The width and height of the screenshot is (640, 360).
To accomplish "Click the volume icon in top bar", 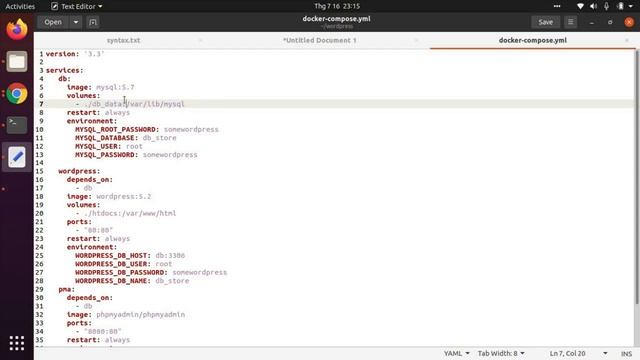I will (593, 6).
